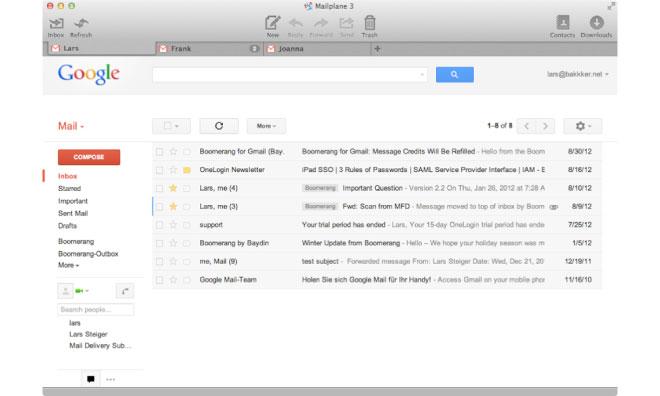
Task: Open Contacts from the toolbar
Action: coord(562,27)
